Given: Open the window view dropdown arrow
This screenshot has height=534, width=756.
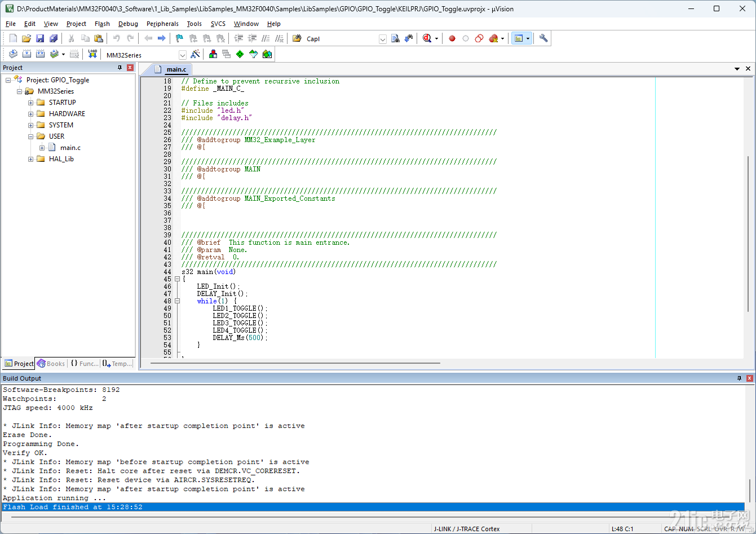Looking at the screenshot, I should (x=528, y=39).
